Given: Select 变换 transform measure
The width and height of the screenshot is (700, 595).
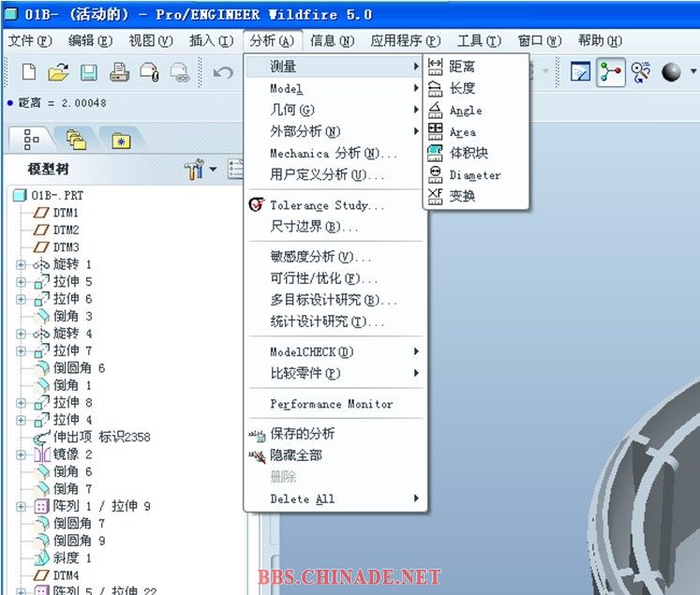Looking at the screenshot, I should 475,196.
